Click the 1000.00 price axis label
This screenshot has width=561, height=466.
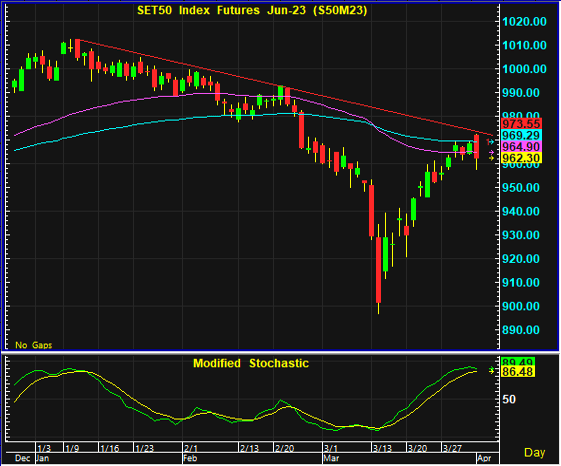525,69
